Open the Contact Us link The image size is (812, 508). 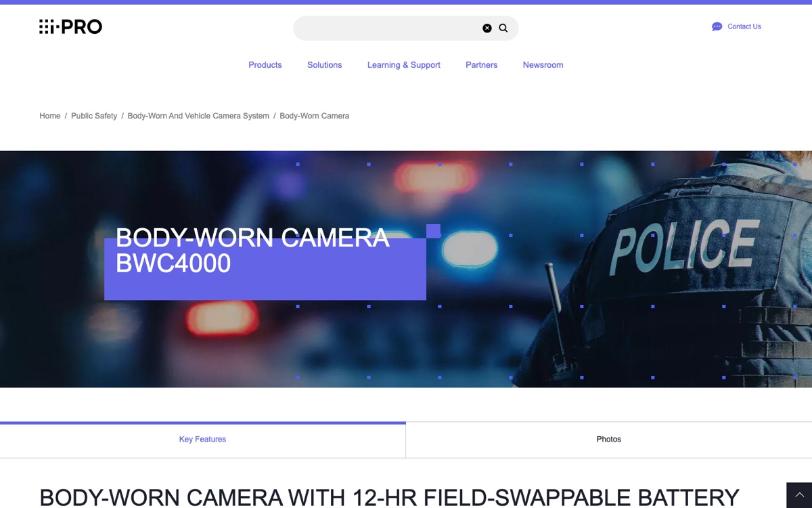pyautogui.click(x=744, y=27)
